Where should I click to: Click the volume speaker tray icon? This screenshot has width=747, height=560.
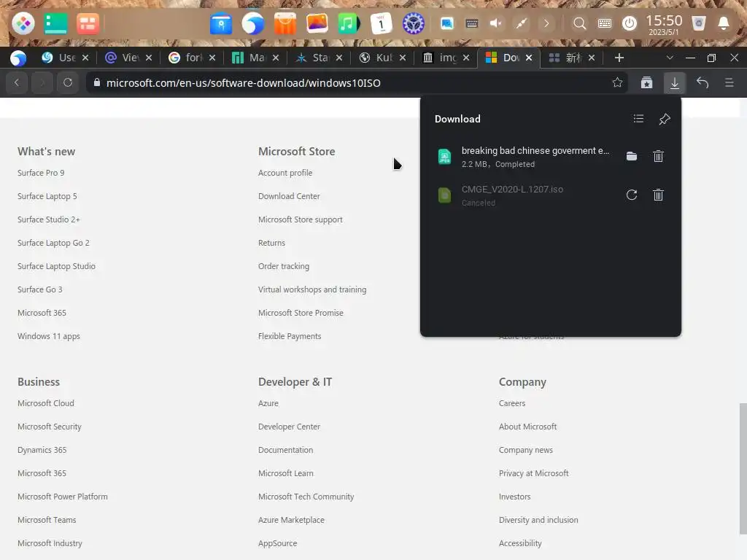496,23
